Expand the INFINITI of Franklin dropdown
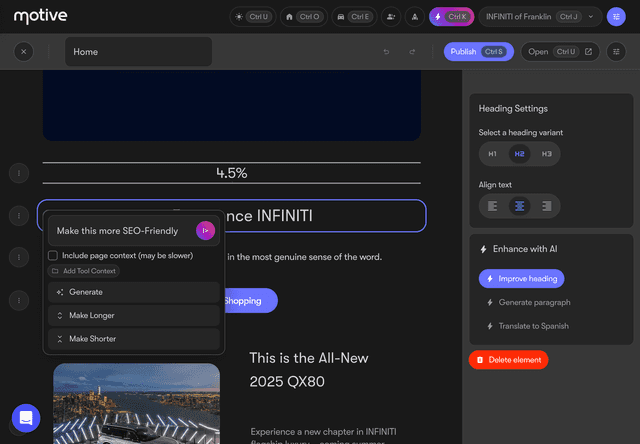 590,17
